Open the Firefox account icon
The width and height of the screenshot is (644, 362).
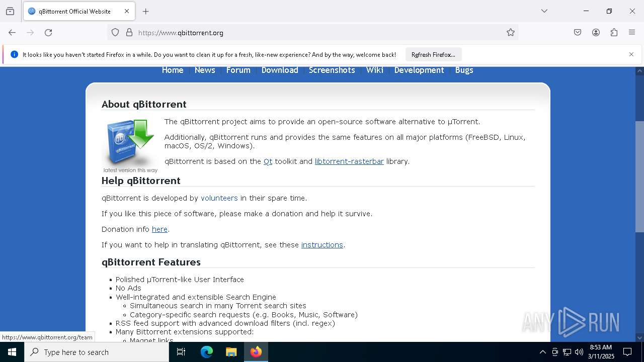pyautogui.click(x=596, y=33)
